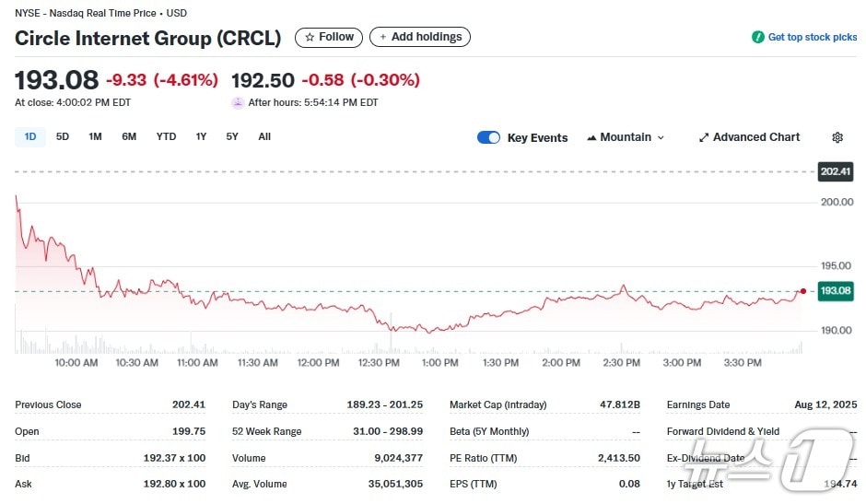Show All time price history
This screenshot has height=504, width=866.
click(x=264, y=136)
